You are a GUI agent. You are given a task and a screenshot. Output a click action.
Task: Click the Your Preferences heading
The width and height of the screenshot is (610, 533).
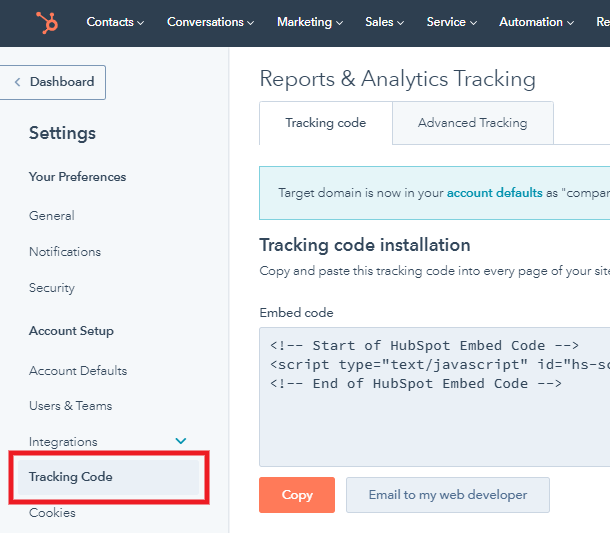tap(77, 177)
